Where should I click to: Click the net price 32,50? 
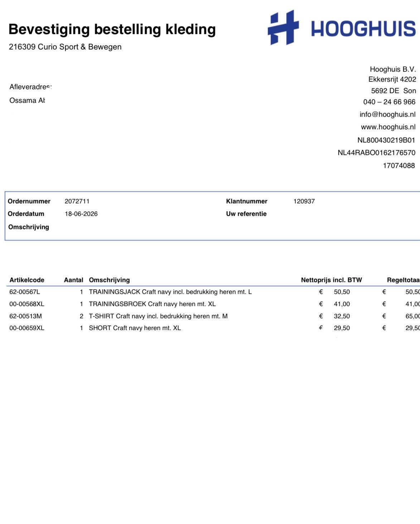342,316
